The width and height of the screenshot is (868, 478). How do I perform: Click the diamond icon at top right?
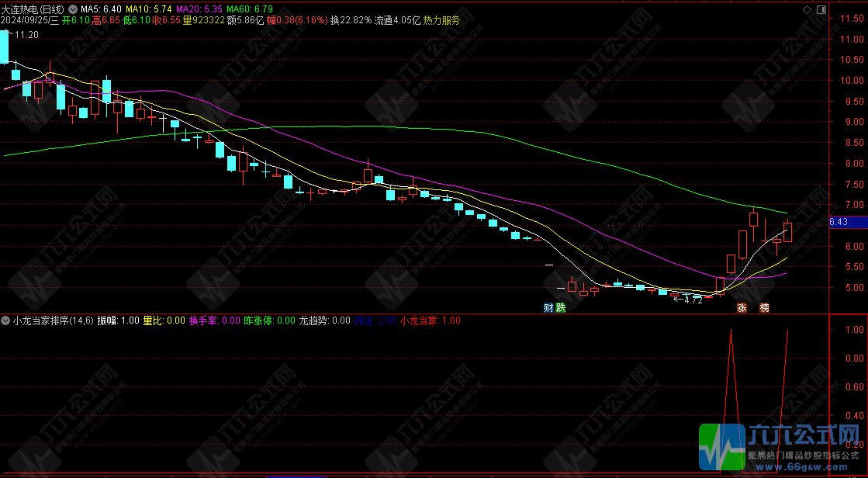808,9
